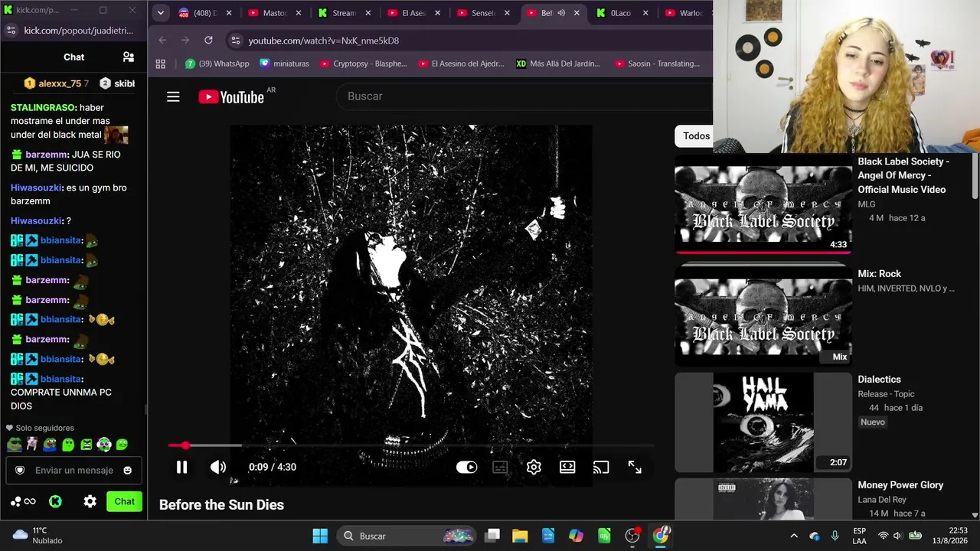Enter fullscreen mode on the video
Image resolution: width=980 pixels, height=551 pixels.
point(635,467)
